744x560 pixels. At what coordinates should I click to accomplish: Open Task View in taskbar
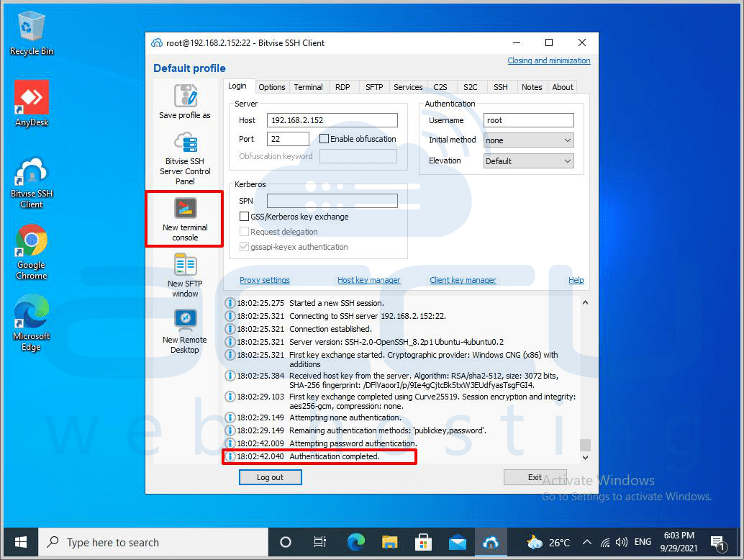[x=320, y=542]
